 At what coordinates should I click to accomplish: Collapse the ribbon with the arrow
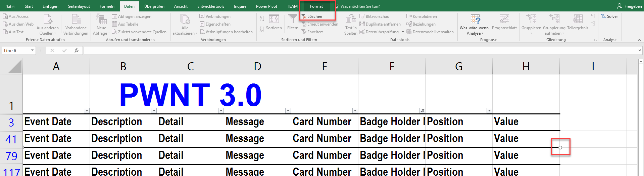[x=639, y=40]
